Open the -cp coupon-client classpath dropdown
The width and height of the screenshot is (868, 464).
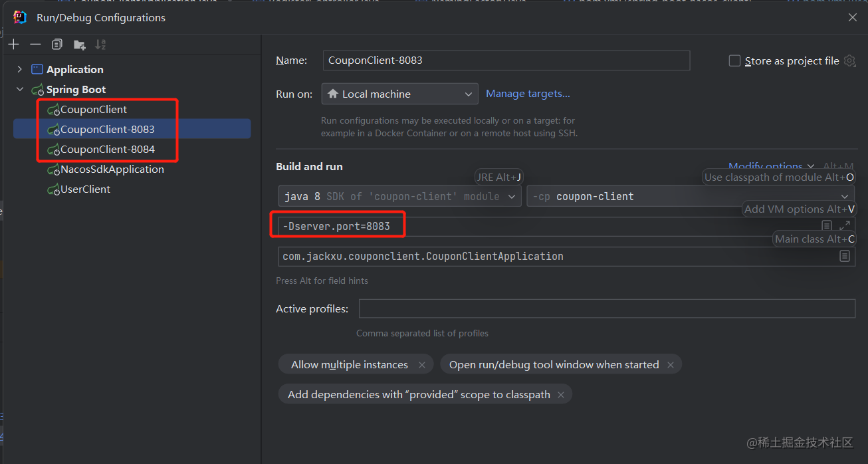[691, 196]
